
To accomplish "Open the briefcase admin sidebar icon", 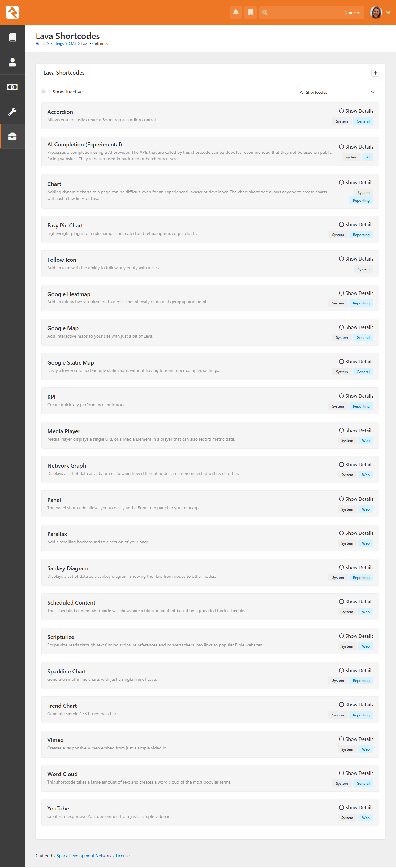I will [x=12, y=136].
